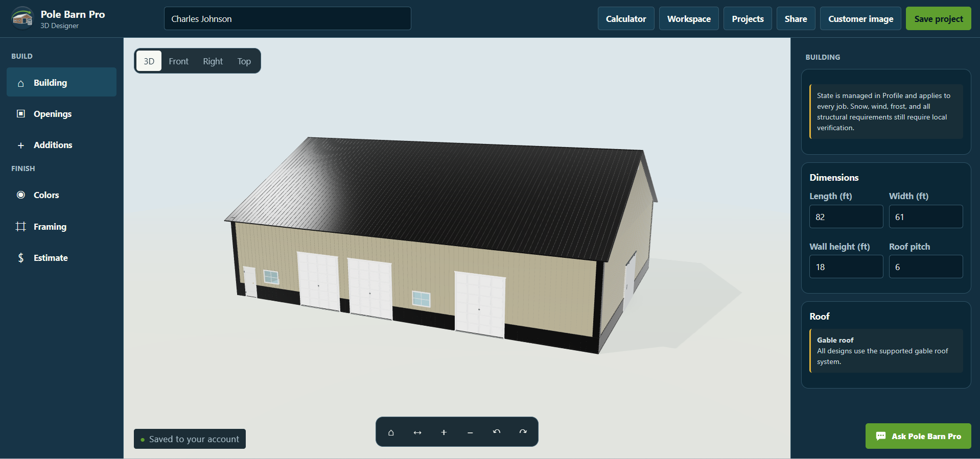
Task: Click the Share button
Action: (x=796, y=19)
